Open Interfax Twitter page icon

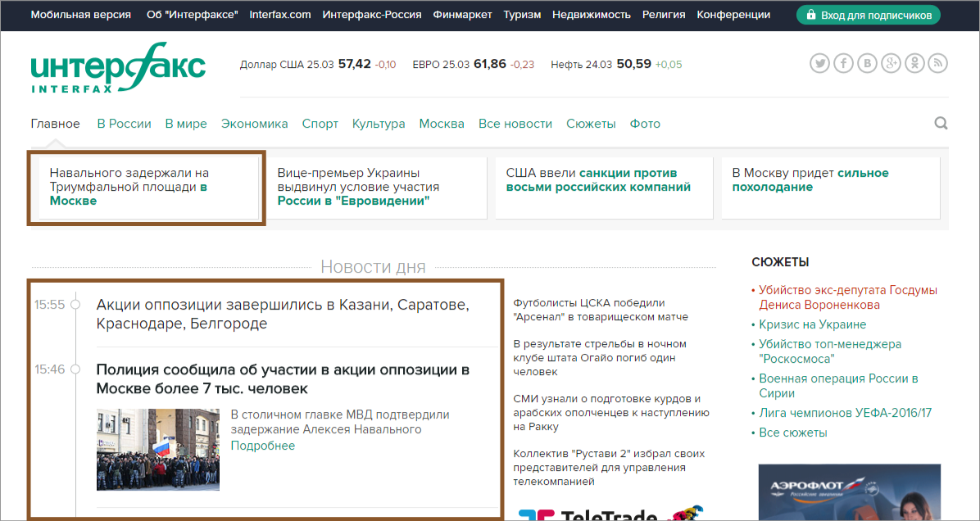[820, 64]
